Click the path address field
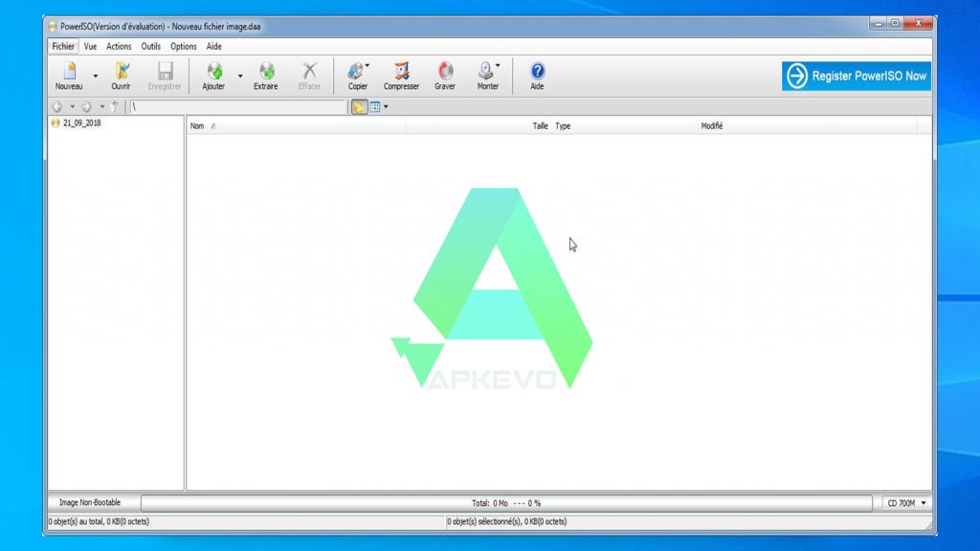980x551 pixels. 237,107
